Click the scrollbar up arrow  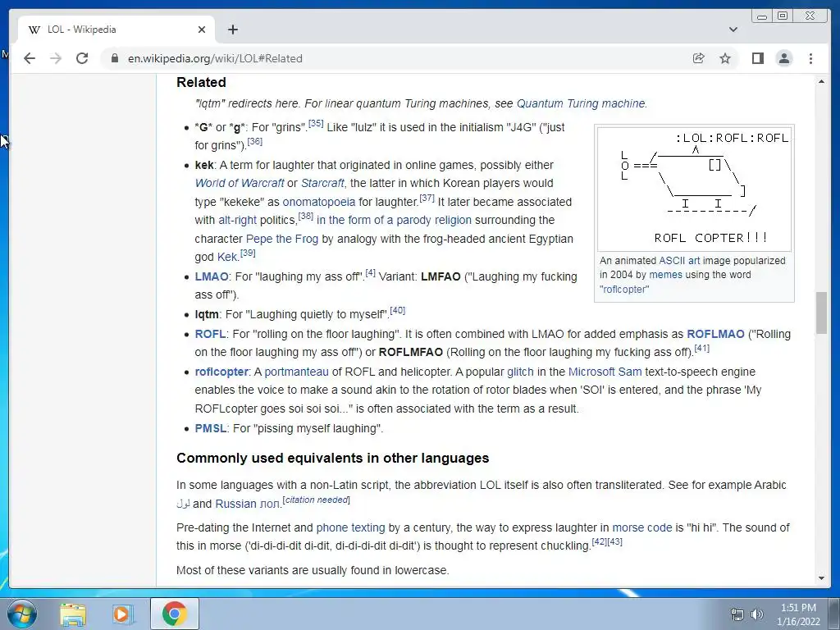[x=821, y=81]
